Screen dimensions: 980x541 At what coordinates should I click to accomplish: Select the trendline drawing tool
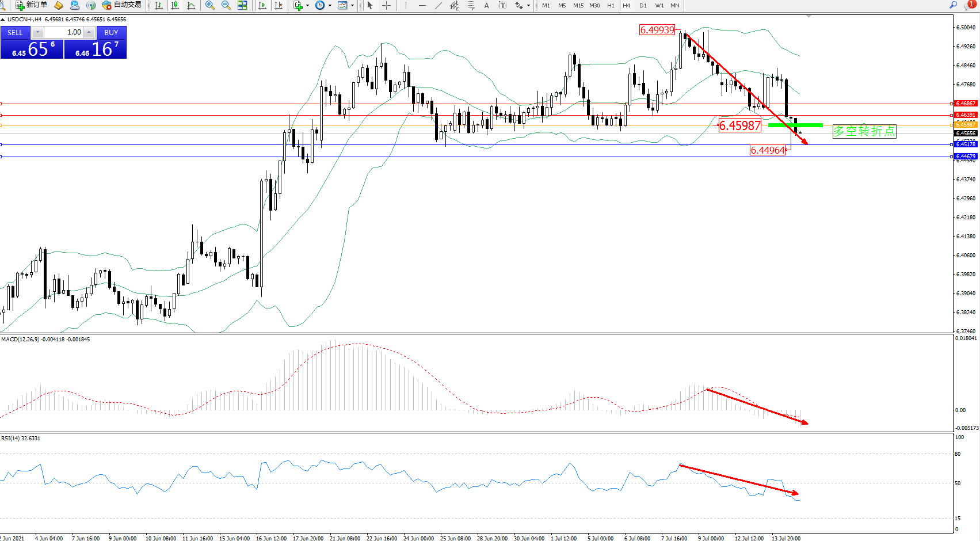[438, 5]
